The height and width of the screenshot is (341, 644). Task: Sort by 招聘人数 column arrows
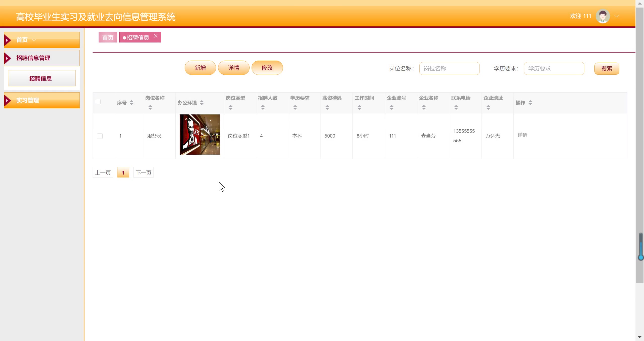263,107
